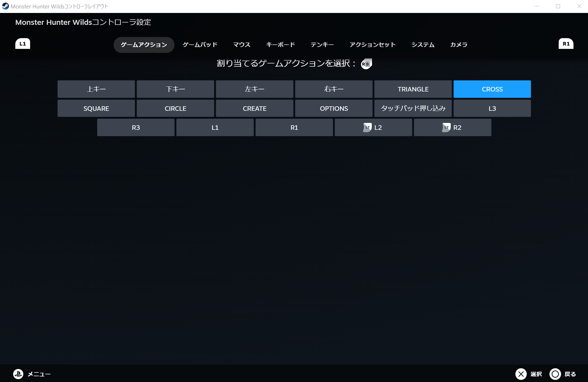Screen dimensions: 588x382
Task: Choose the 右キー action
Action: tap(334, 89)
